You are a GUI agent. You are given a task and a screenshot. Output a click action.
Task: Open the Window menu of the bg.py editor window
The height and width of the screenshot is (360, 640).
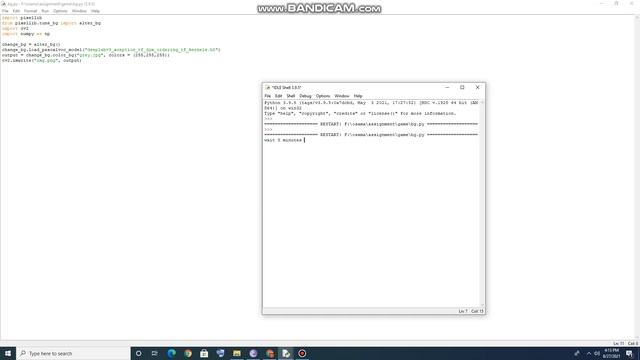click(x=79, y=11)
